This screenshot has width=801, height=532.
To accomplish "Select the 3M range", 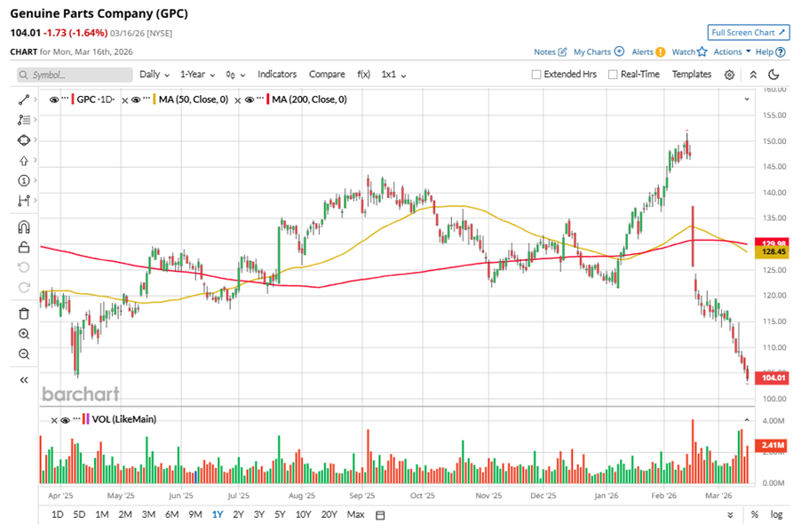I will click(x=148, y=514).
